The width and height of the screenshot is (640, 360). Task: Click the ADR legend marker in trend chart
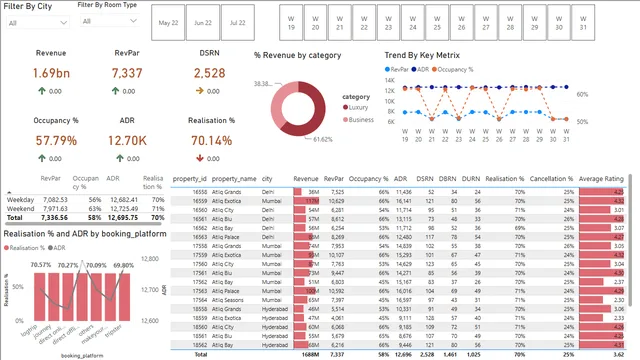413,69
